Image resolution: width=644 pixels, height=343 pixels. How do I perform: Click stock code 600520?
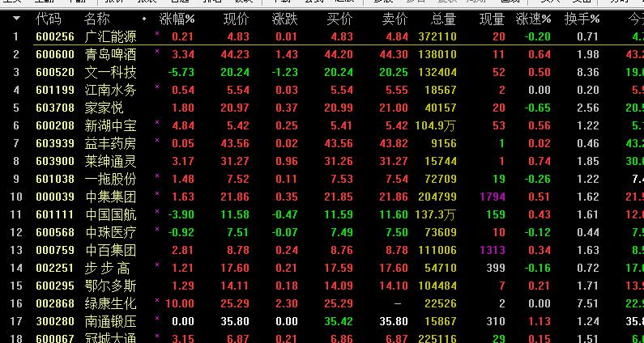coord(55,72)
